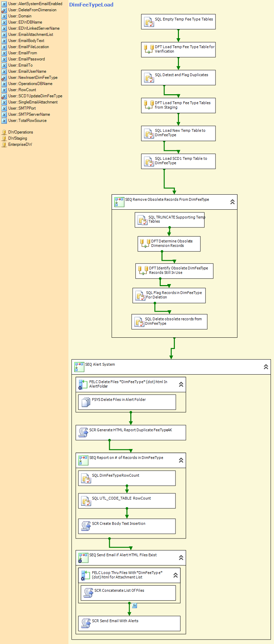This screenshot has height=644, width=274.
Task: Select the User::SCD1UpdateDimFeeType variable
Action: pyautogui.click(x=35, y=96)
